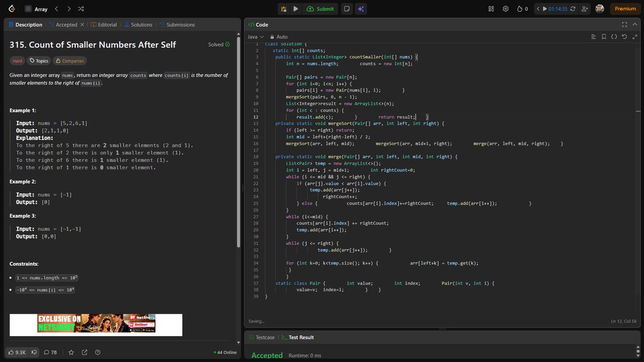Screen dimensions: 644x362
Task: Open the 78 comments
Action: [50, 352]
